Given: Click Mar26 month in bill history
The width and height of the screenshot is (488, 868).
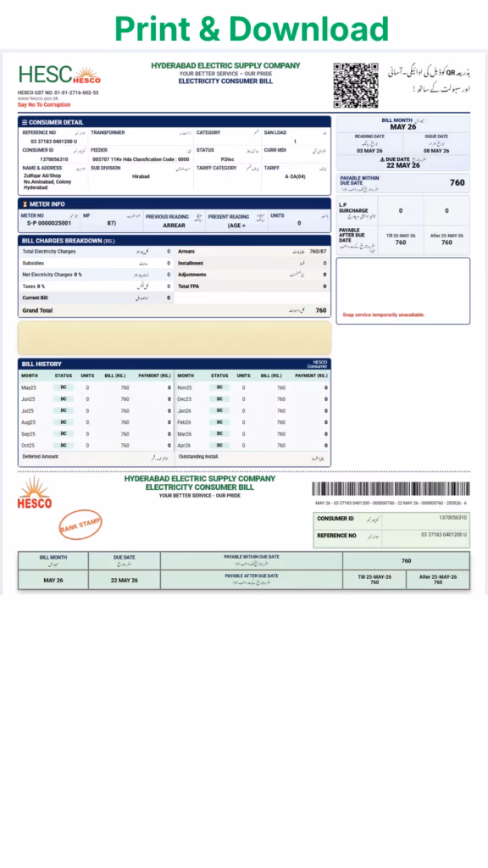Looking at the screenshot, I should (x=185, y=434).
